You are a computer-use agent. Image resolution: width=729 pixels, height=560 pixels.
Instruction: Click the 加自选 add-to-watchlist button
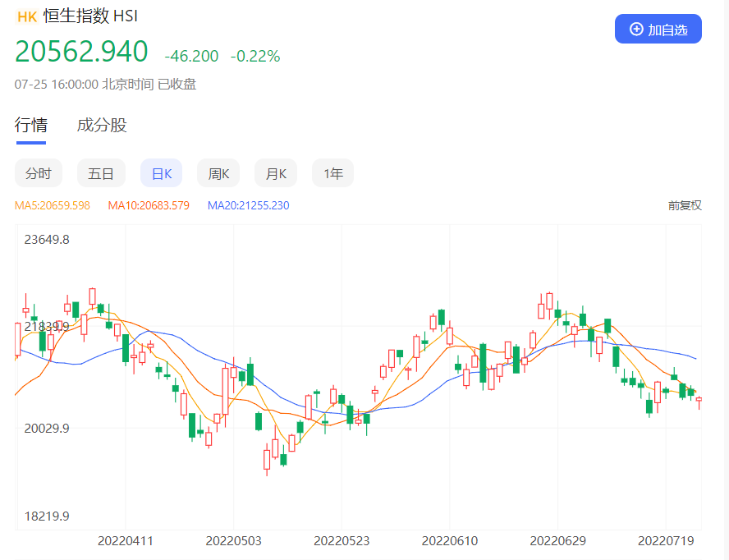tap(658, 29)
